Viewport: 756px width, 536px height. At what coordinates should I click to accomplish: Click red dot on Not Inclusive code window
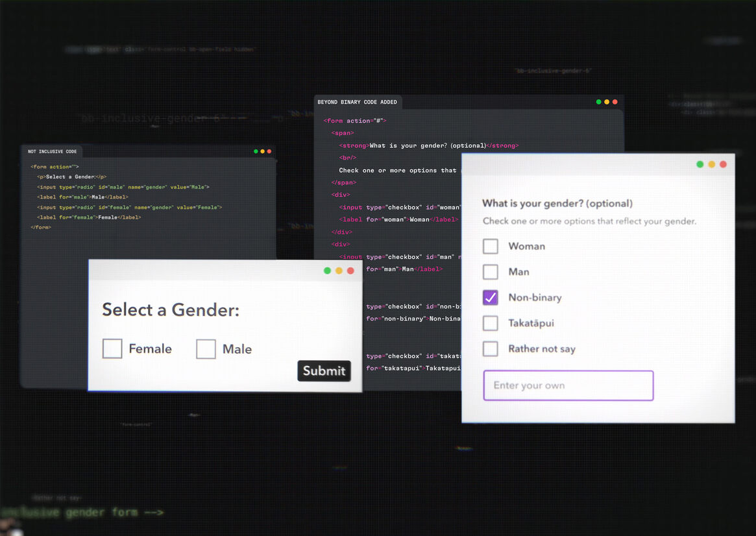269,151
